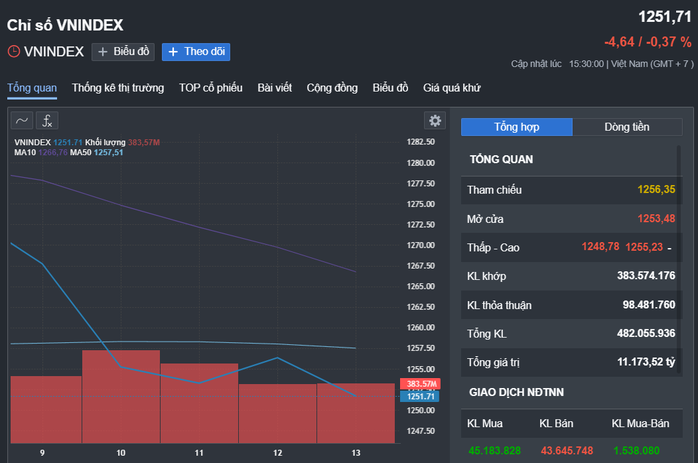Image resolution: width=698 pixels, height=463 pixels.
Task: Select the Tổng hợp panel tab
Action: point(517,127)
